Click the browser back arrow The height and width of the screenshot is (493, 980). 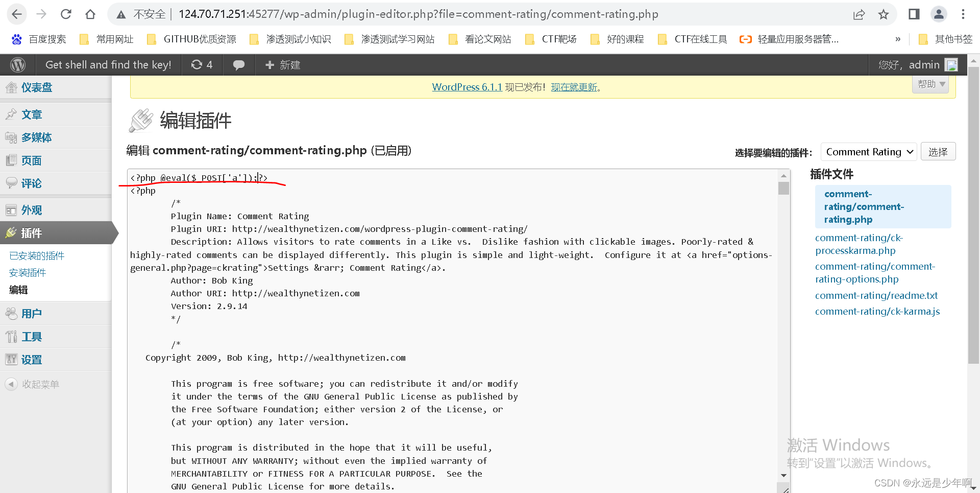pyautogui.click(x=17, y=14)
